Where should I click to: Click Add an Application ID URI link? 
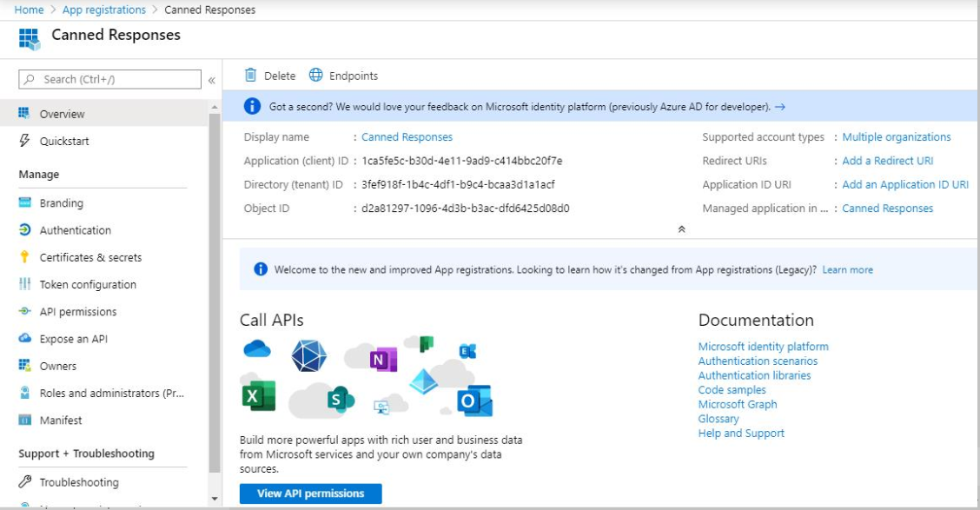[905, 184]
